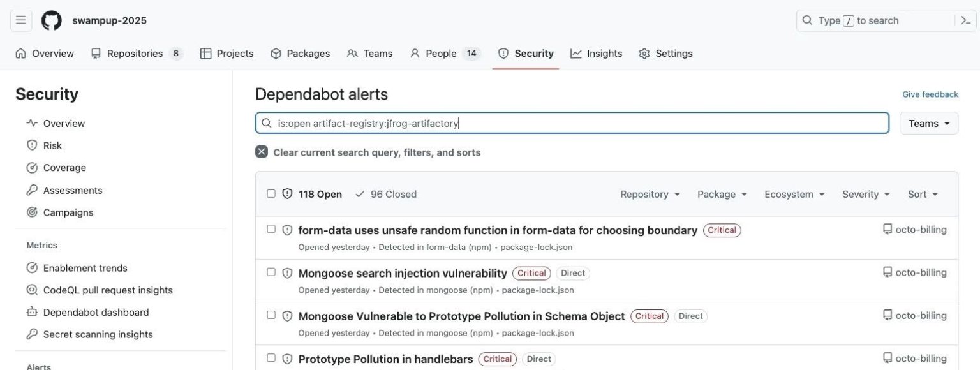
Task: Click the alert shield icon beside form-data alert
Action: pyautogui.click(x=288, y=230)
